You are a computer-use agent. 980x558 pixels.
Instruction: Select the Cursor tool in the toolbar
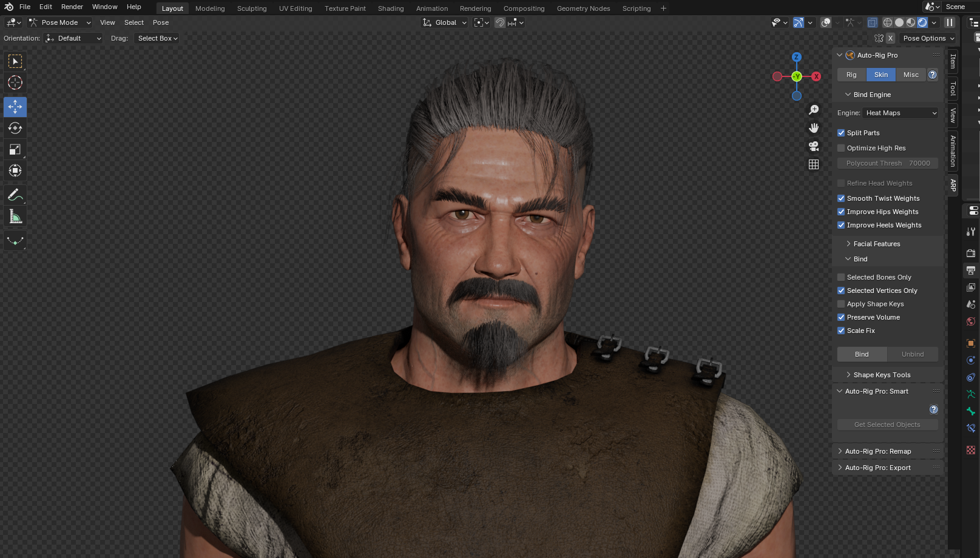[x=15, y=82]
